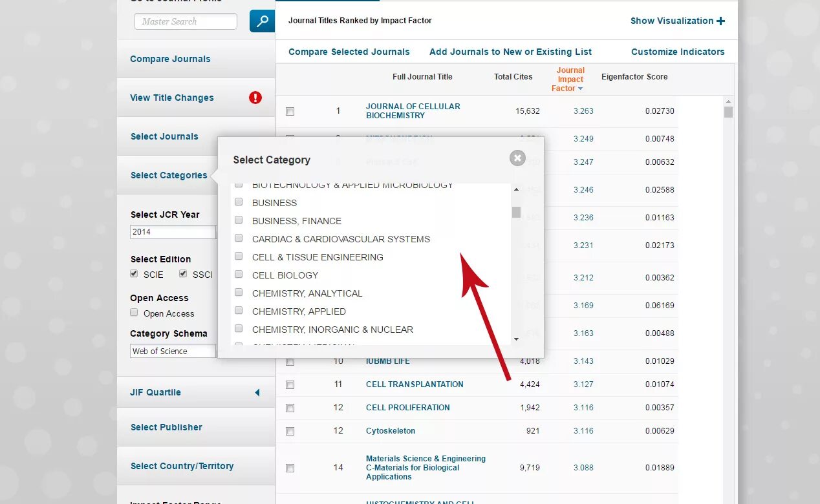
Task: Click the journal table scrollbar thumb
Action: [728, 112]
